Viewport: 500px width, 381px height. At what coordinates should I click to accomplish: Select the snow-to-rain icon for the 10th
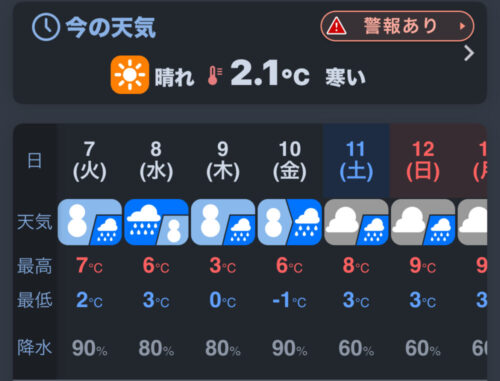(290, 222)
